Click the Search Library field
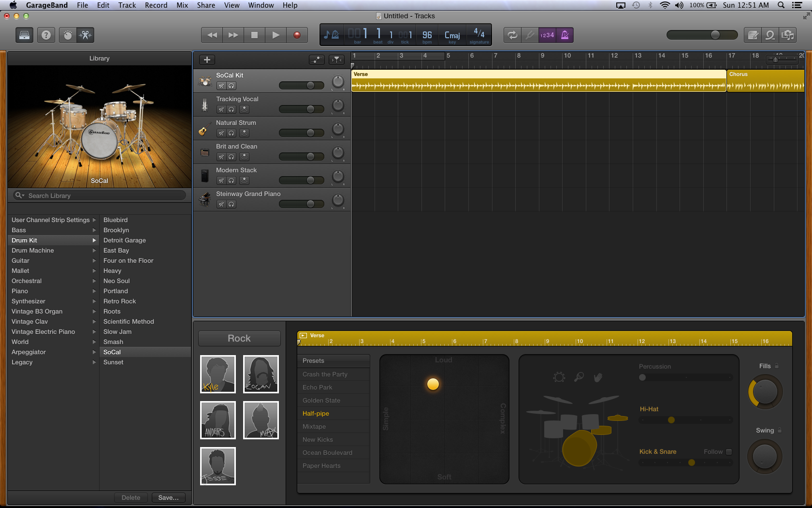Screen dimensions: 812x508 pyautogui.click(x=100, y=195)
